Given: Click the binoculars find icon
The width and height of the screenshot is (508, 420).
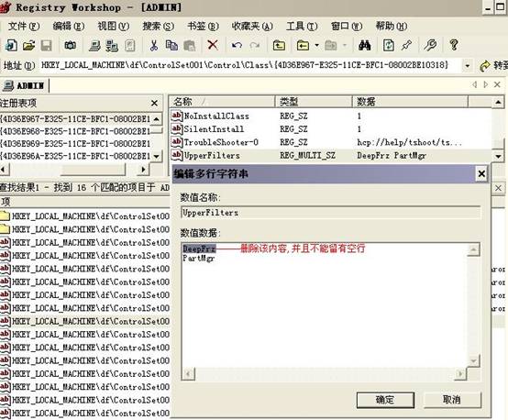Looking at the screenshot, I should click(x=364, y=45).
